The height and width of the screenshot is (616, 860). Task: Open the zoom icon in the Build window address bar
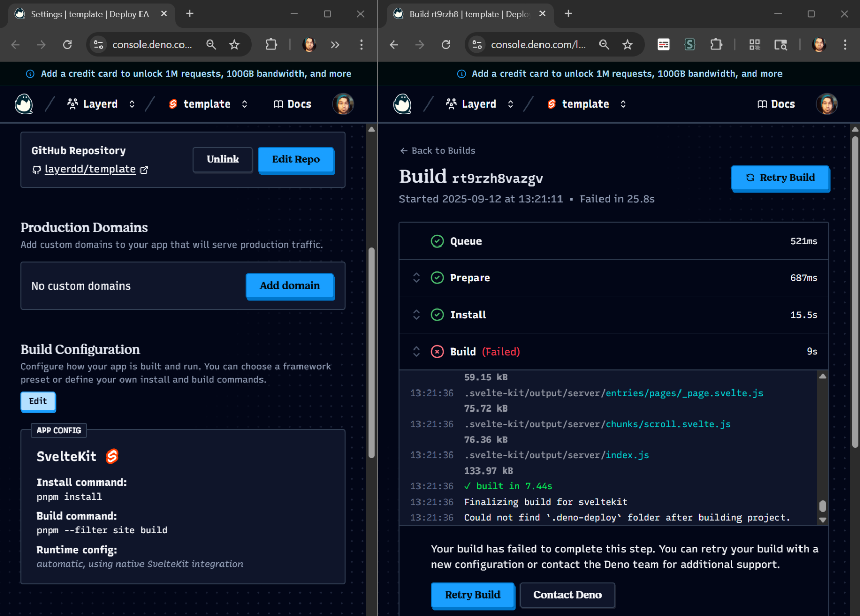point(604,45)
